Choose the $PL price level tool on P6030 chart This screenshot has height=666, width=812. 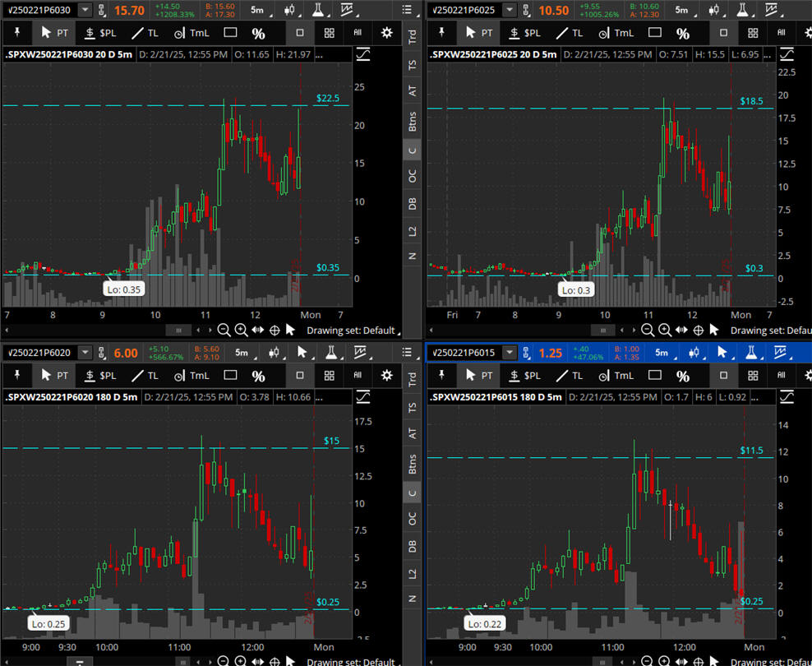coord(100,33)
